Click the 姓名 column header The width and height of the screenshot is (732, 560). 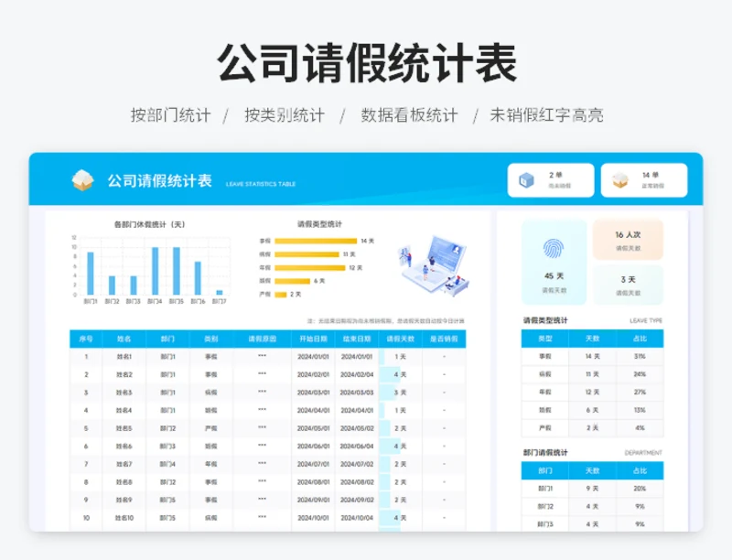124,339
